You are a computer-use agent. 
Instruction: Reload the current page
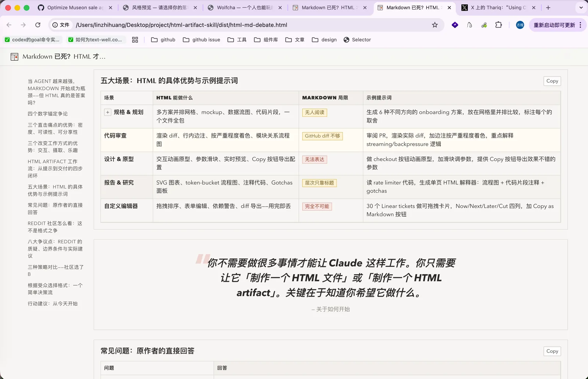point(38,25)
